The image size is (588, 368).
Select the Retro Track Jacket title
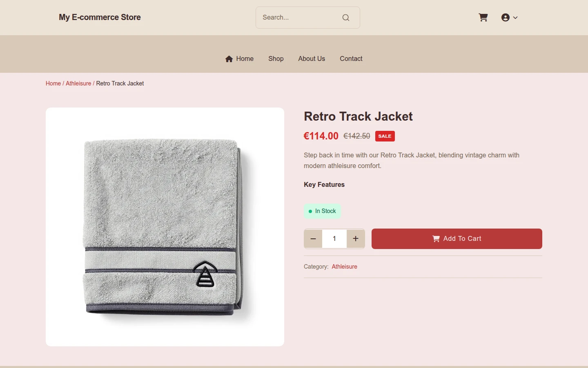coord(358,117)
